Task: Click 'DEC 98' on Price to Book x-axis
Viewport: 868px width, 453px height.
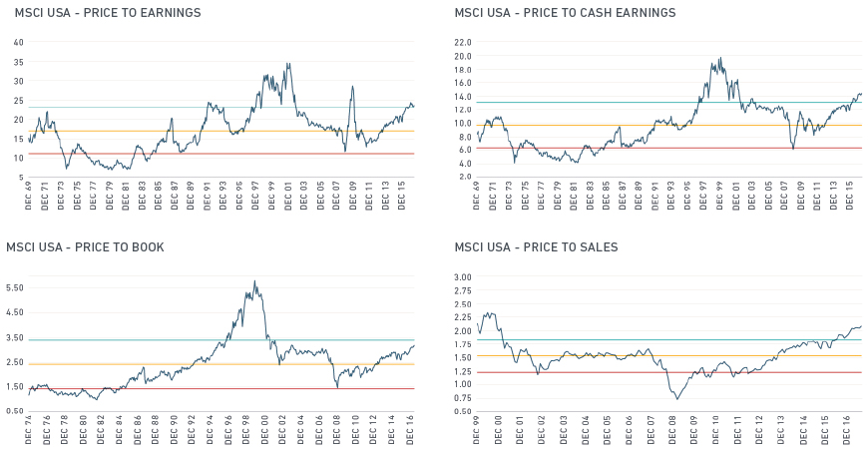Action: (246, 430)
